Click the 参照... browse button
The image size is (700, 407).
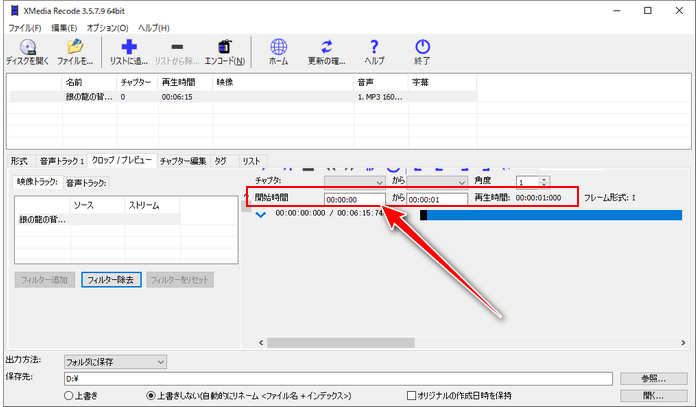654,379
